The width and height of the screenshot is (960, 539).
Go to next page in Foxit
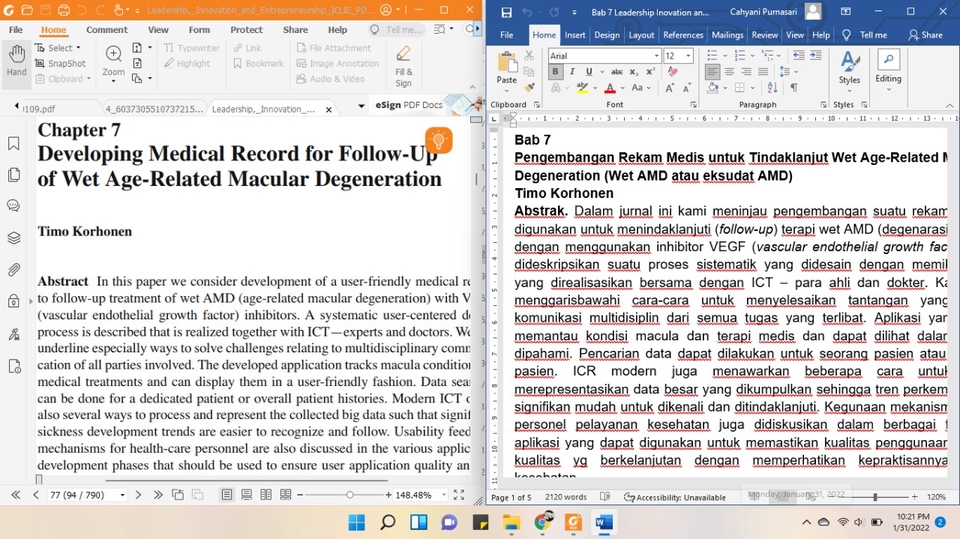point(138,494)
